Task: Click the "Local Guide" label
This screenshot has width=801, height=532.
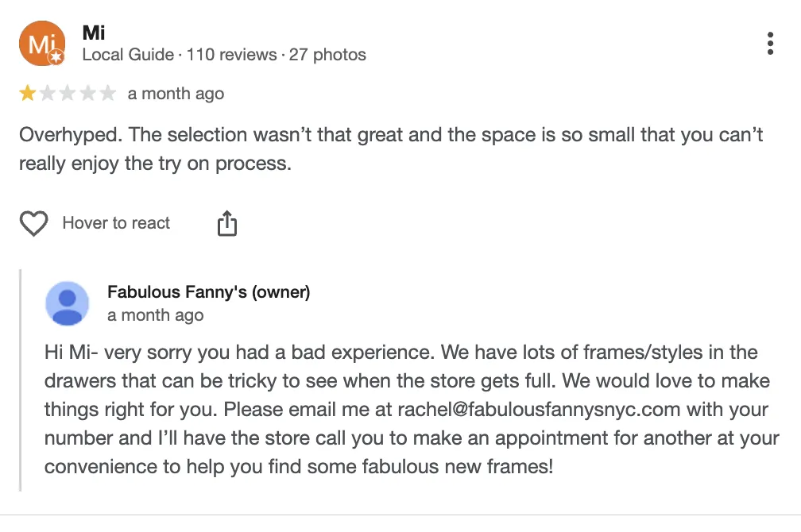Action: (128, 56)
